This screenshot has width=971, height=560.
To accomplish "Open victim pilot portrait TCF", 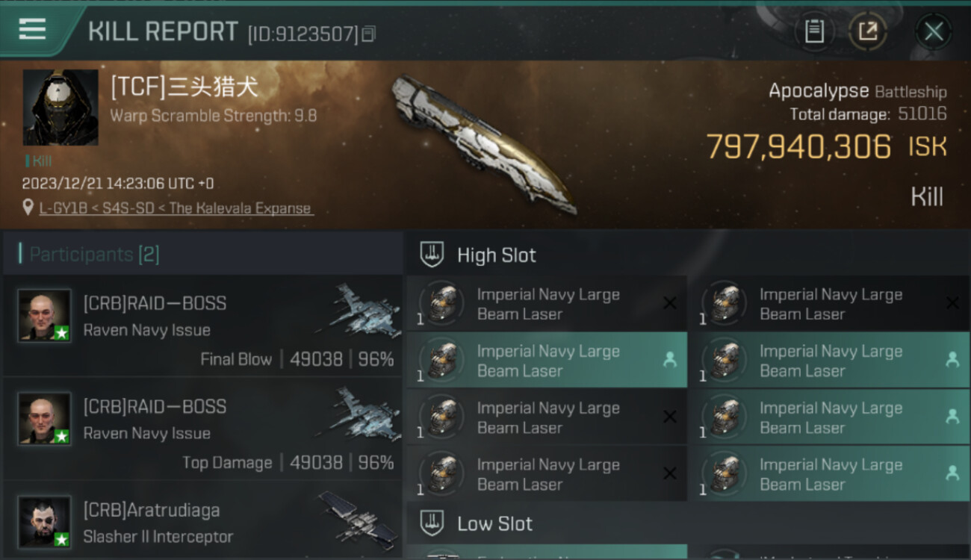I will [x=61, y=108].
